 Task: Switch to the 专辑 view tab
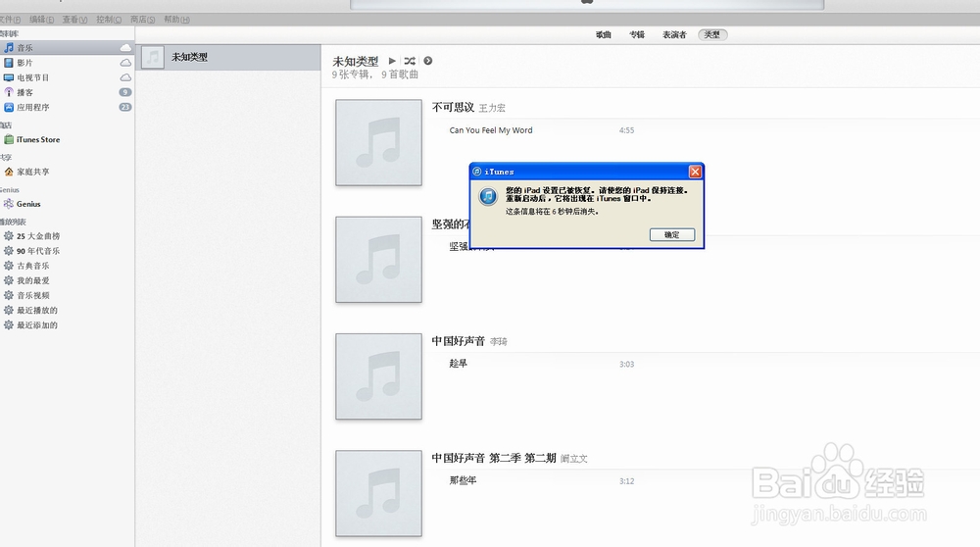click(x=637, y=35)
